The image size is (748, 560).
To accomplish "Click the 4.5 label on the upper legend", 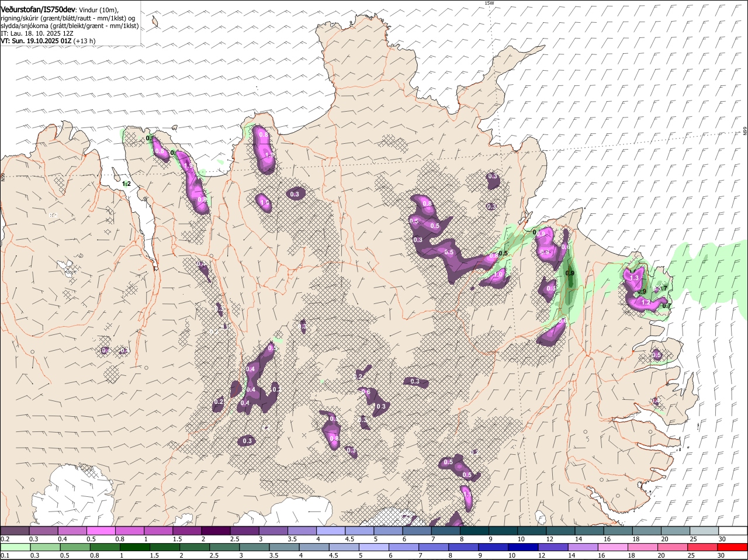I will coord(349,538).
